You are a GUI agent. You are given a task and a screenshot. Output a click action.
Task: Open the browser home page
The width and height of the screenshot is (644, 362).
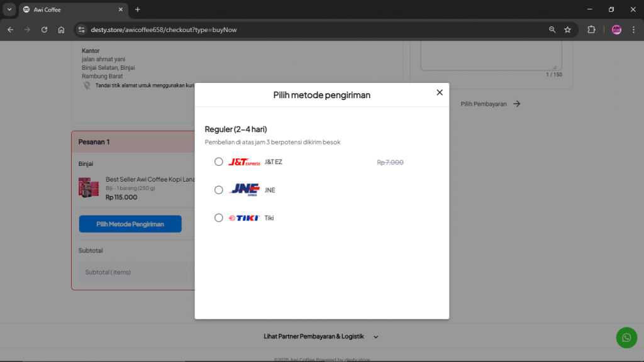point(61,30)
